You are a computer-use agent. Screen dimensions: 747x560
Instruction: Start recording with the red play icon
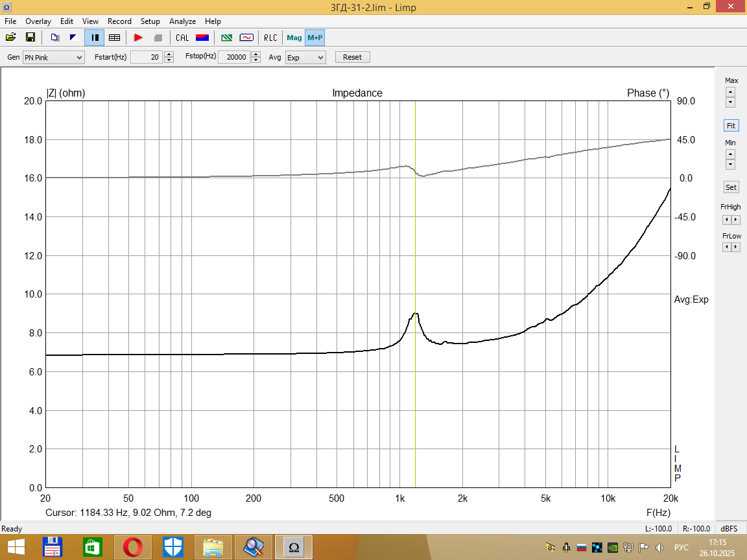click(x=139, y=38)
